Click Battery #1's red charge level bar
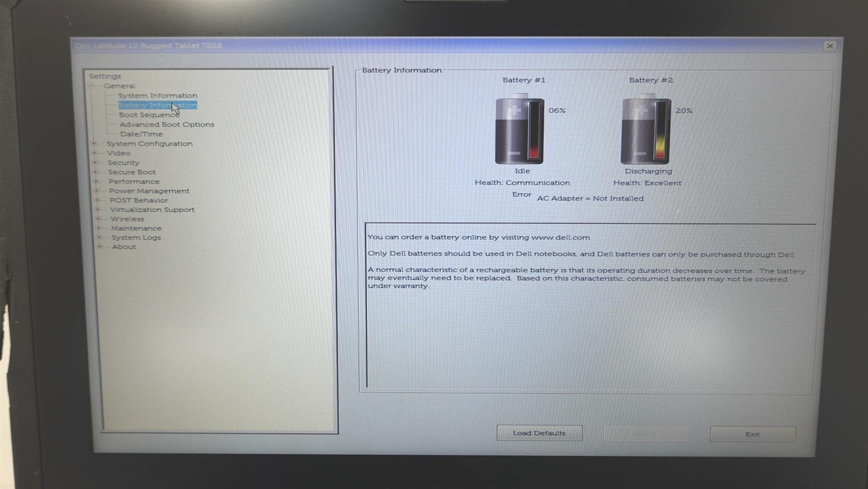The width and height of the screenshot is (868, 489). coord(535,131)
